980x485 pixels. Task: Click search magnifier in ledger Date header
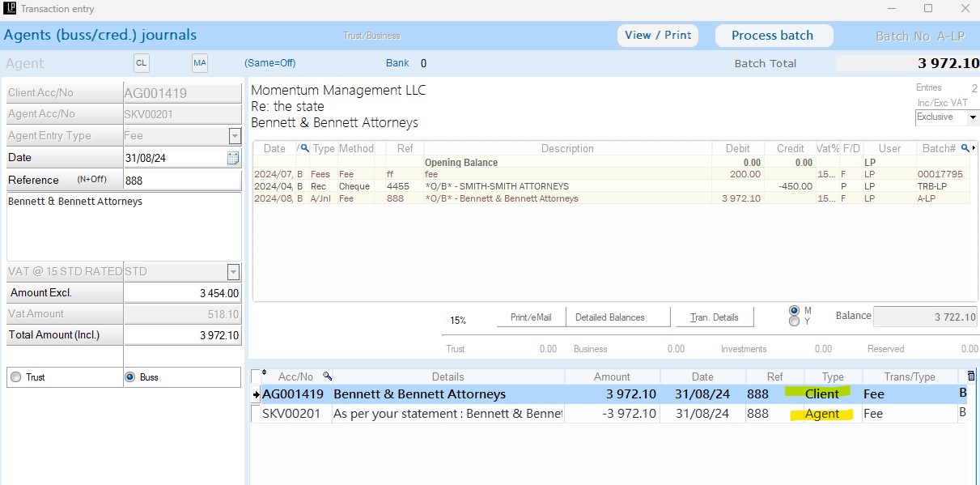[305, 149]
